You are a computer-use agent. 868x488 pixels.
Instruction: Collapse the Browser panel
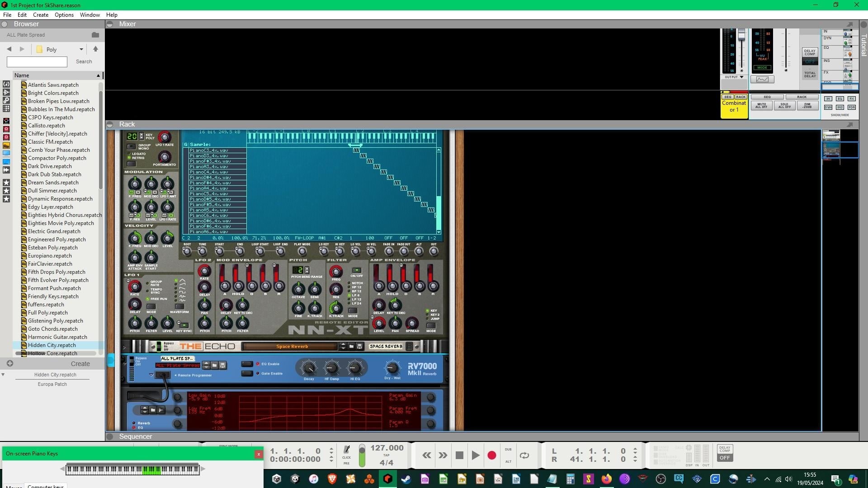(x=5, y=24)
